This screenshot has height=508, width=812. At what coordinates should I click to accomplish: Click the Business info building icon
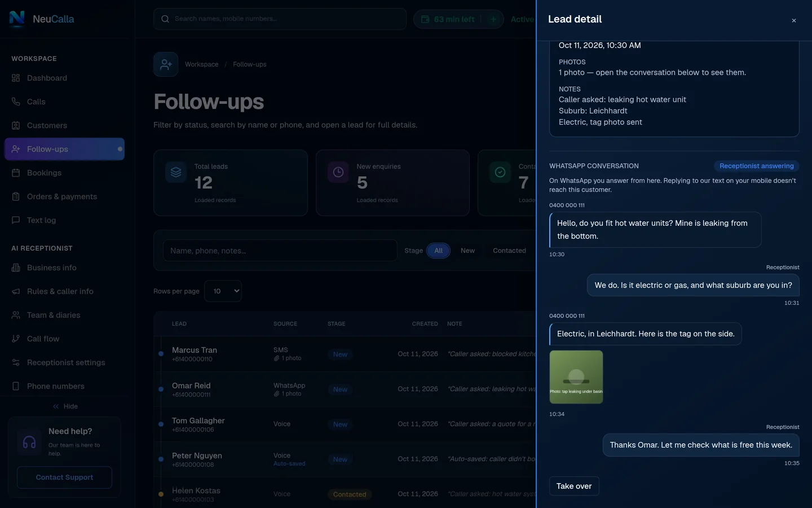16,268
